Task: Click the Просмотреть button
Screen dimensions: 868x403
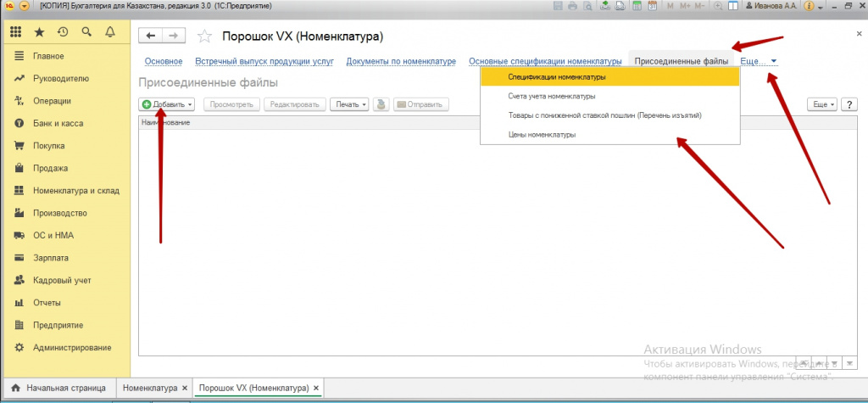Action: point(231,104)
